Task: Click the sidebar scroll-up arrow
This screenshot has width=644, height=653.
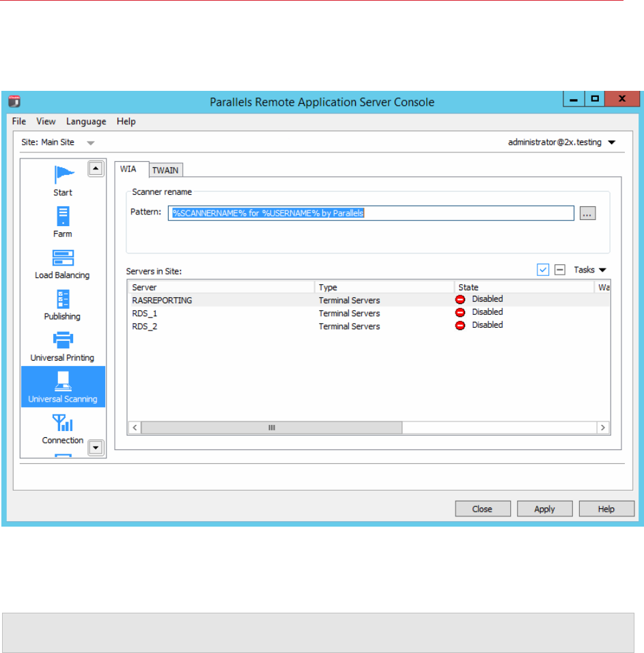Action: tap(96, 169)
